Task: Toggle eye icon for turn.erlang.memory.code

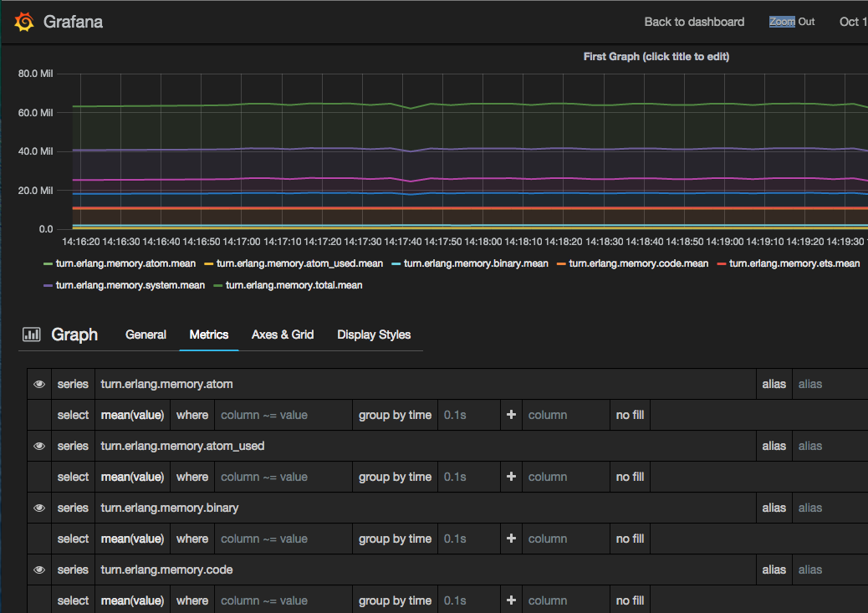Action: coord(39,570)
